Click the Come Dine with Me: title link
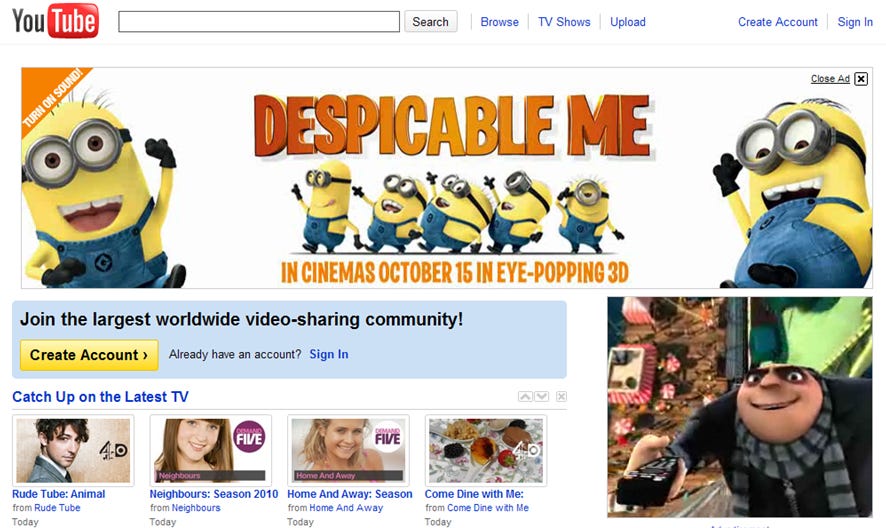This screenshot has height=528, width=886. pos(474,494)
